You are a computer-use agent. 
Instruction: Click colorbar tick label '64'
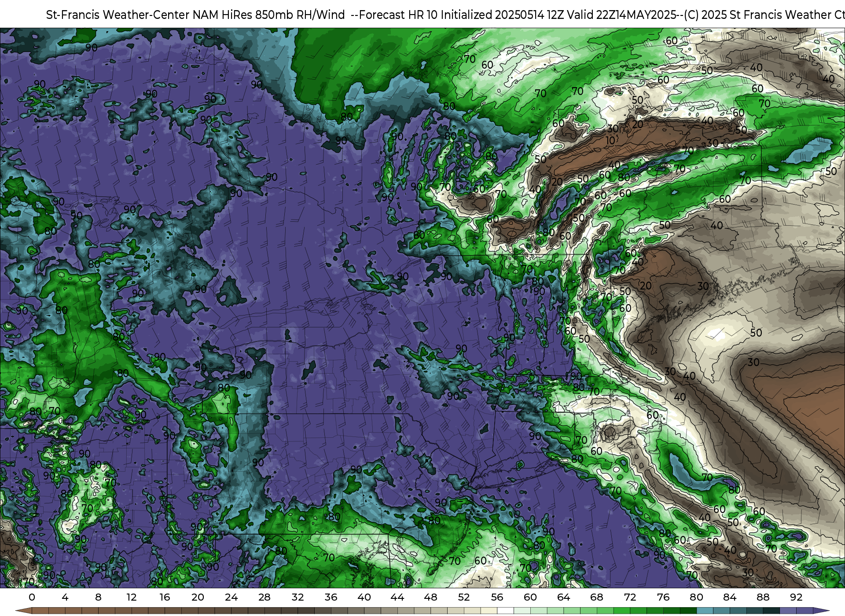563,597
